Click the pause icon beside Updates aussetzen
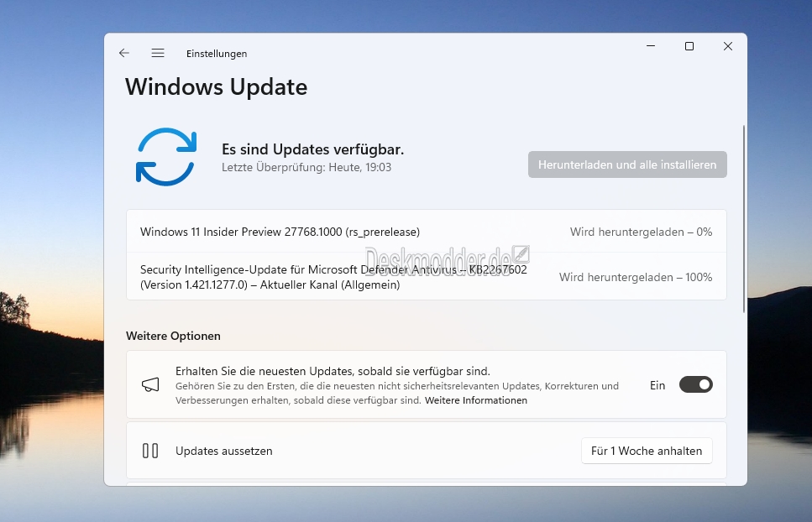Image resolution: width=812 pixels, height=522 pixels. (x=150, y=451)
